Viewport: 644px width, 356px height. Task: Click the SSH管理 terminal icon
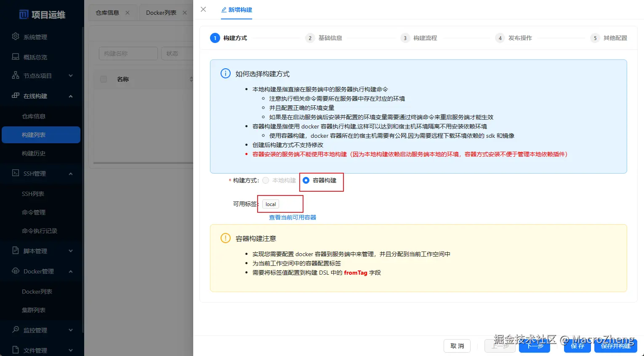coord(16,173)
